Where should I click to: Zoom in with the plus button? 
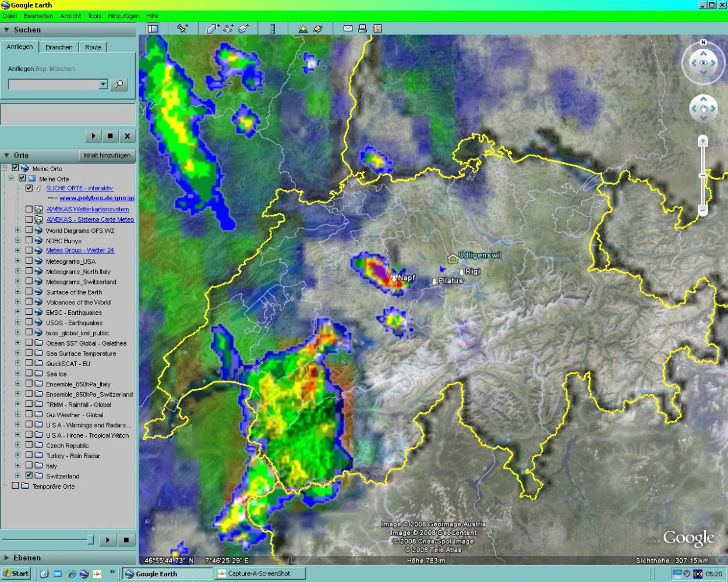click(x=703, y=141)
